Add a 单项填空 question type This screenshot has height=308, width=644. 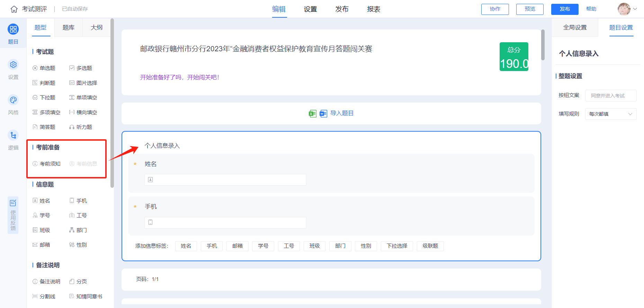click(83, 98)
